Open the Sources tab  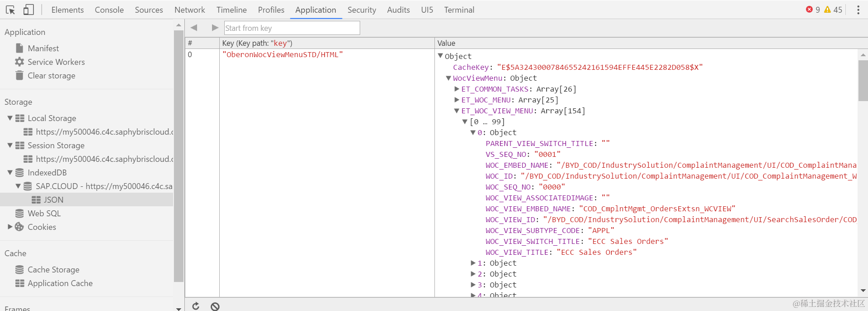point(149,10)
